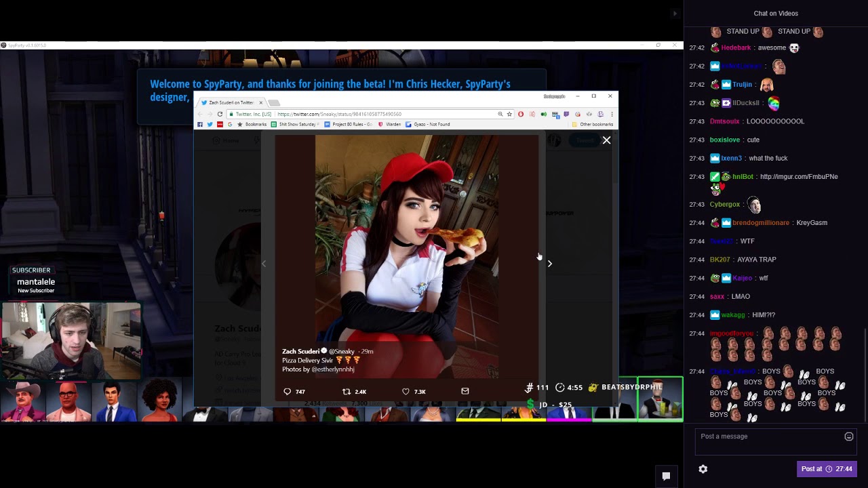This screenshot has height=488, width=868.
Task: Select the Zach Scuderi on Twitter tab
Action: click(231, 102)
